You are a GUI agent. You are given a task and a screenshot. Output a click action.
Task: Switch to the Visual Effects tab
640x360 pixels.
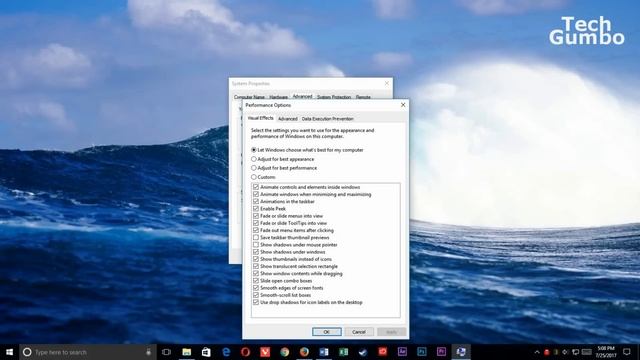tap(260, 118)
